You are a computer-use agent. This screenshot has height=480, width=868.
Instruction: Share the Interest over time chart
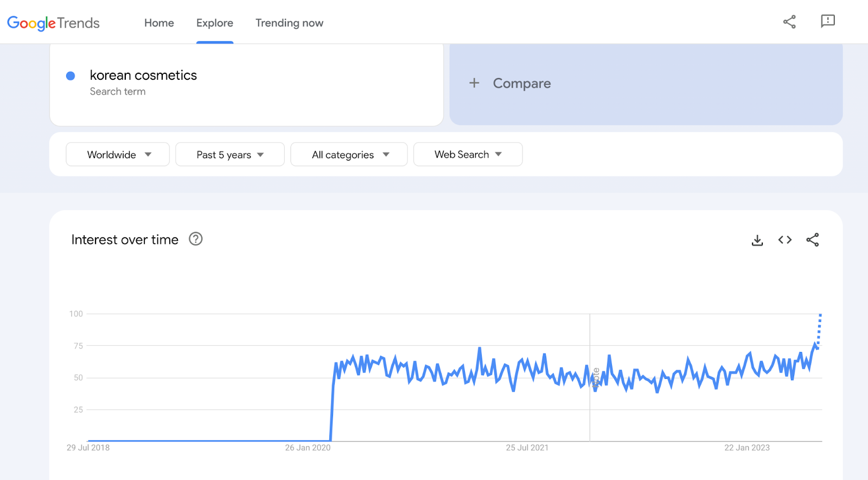(x=813, y=240)
